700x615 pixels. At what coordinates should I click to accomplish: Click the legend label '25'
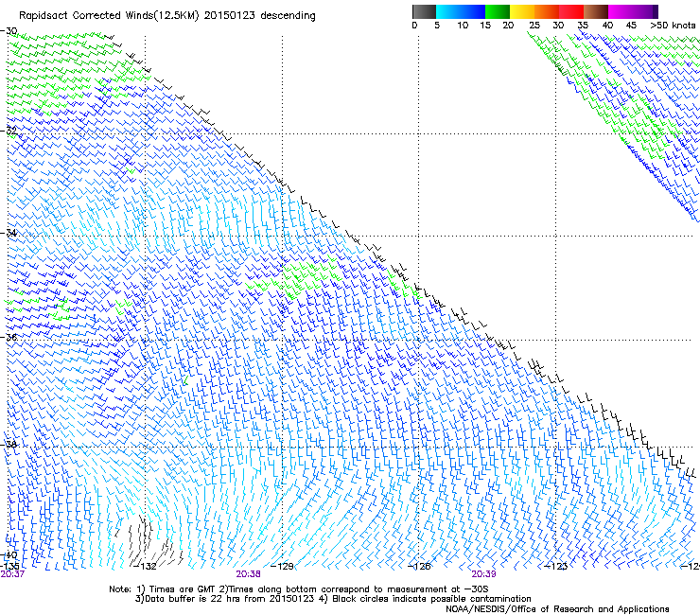pyautogui.click(x=534, y=26)
